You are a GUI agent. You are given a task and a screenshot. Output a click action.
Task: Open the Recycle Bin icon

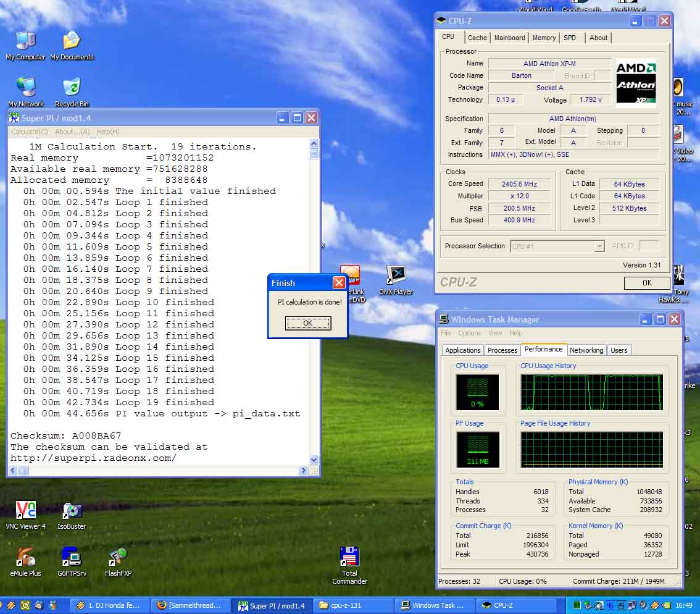tap(72, 91)
